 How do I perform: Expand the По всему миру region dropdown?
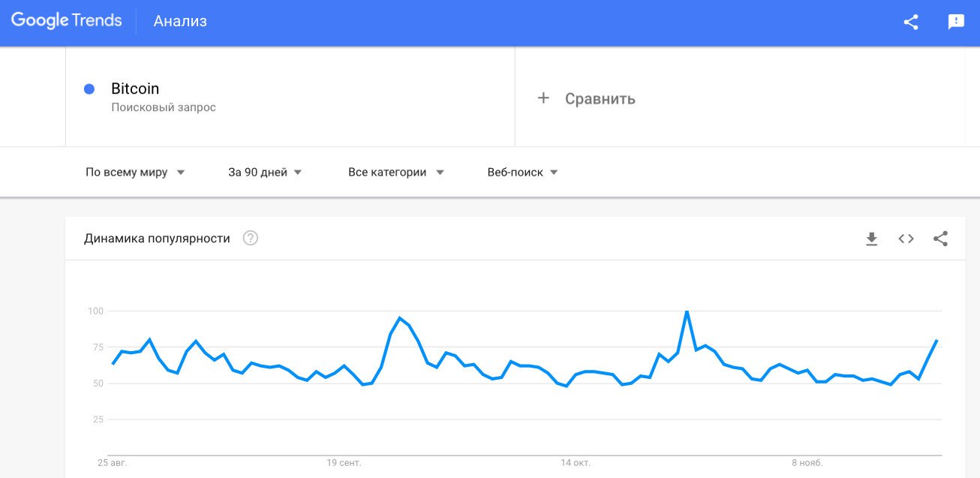pyautogui.click(x=135, y=172)
